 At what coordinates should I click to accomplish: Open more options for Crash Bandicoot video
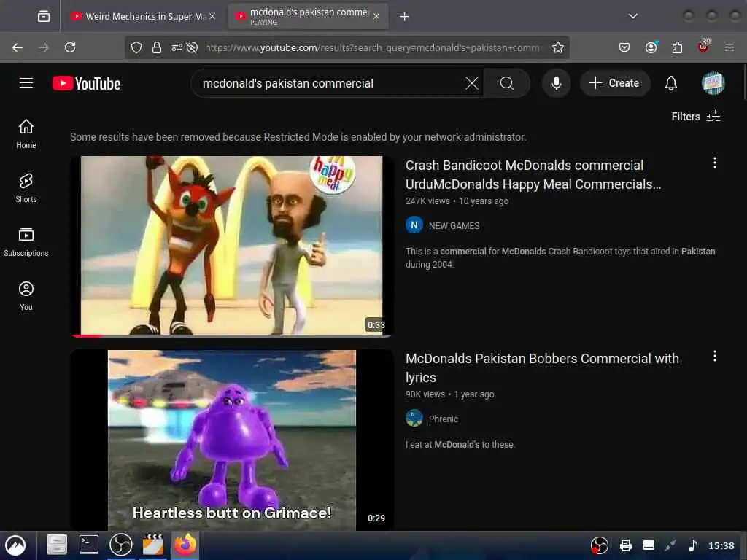(x=715, y=163)
